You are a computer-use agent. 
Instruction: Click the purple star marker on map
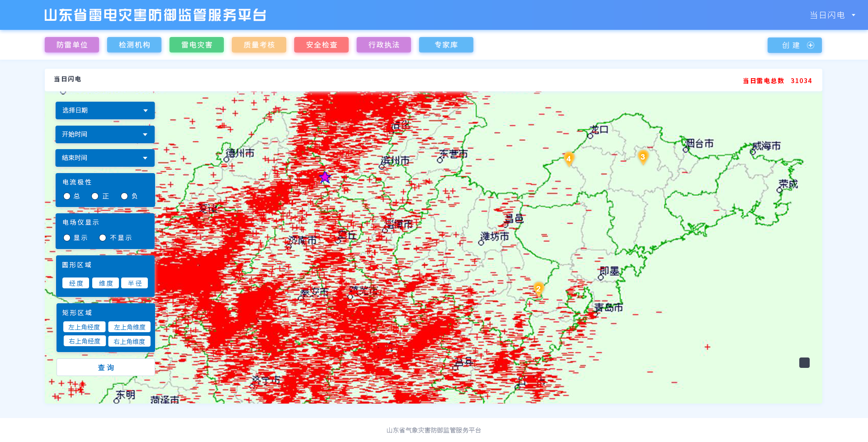tap(325, 177)
